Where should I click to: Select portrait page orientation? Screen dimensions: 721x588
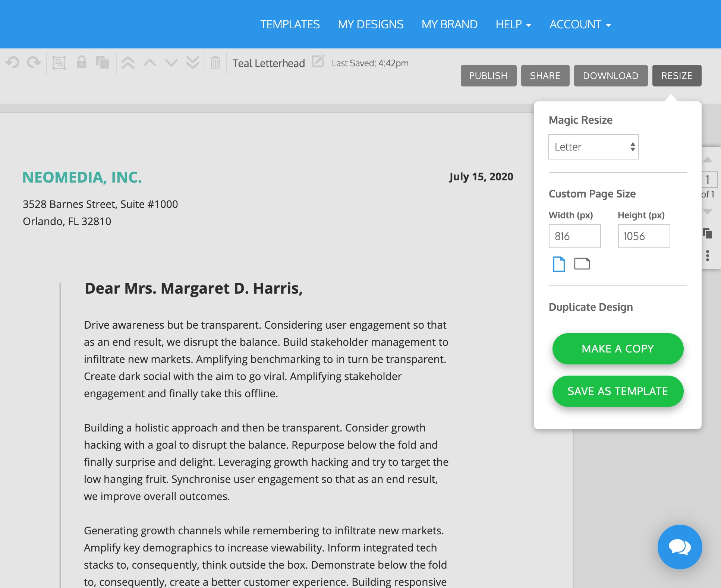[559, 264]
